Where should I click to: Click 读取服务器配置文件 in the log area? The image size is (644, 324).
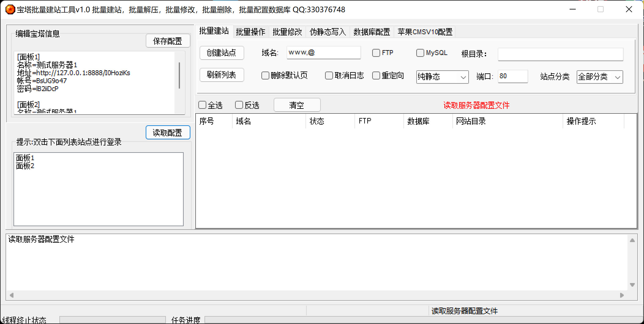click(41, 239)
